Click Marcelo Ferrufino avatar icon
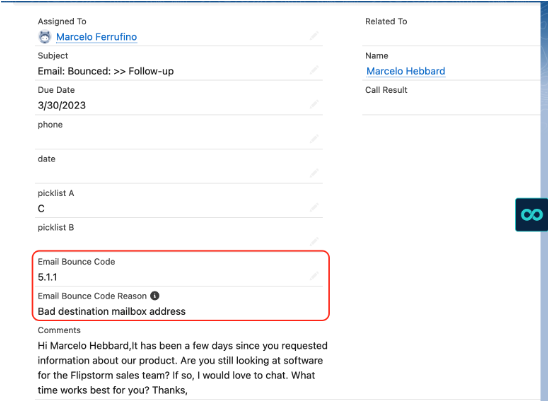548x402 pixels. [45, 37]
